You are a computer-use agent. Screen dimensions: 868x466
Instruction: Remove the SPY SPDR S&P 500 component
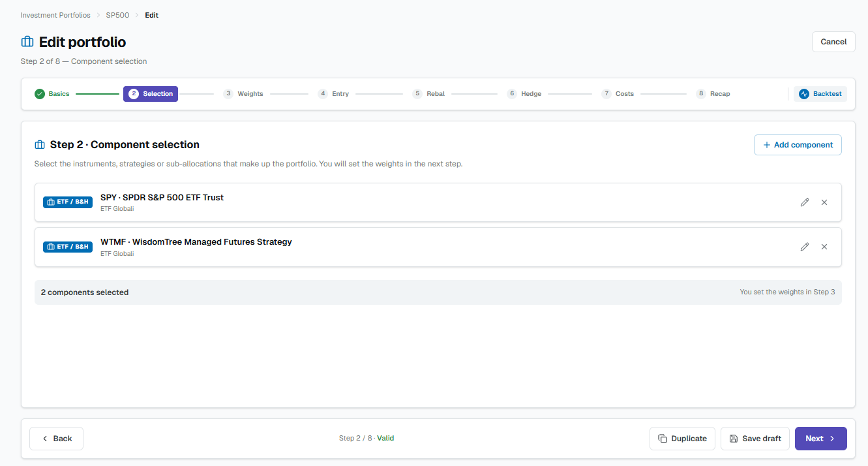tap(824, 202)
